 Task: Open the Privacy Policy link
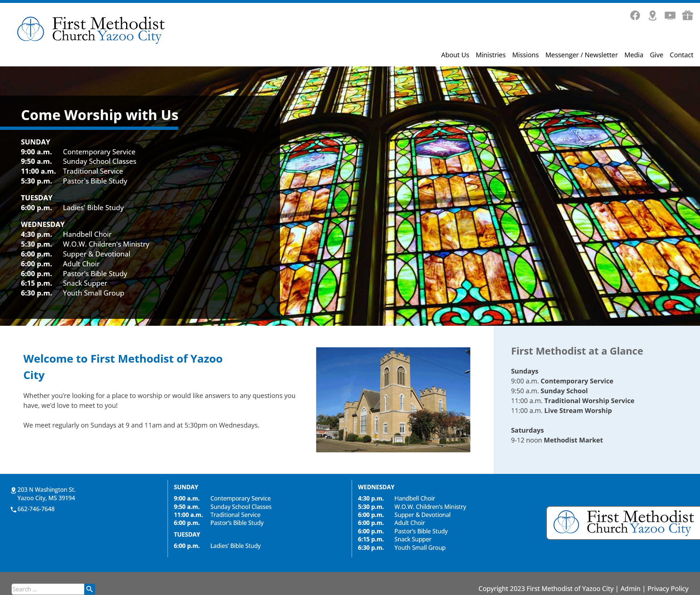point(668,588)
